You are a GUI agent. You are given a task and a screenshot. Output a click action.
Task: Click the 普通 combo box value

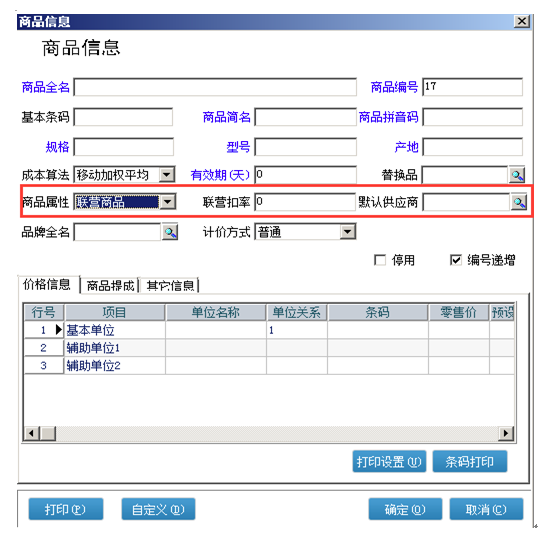[298, 232]
